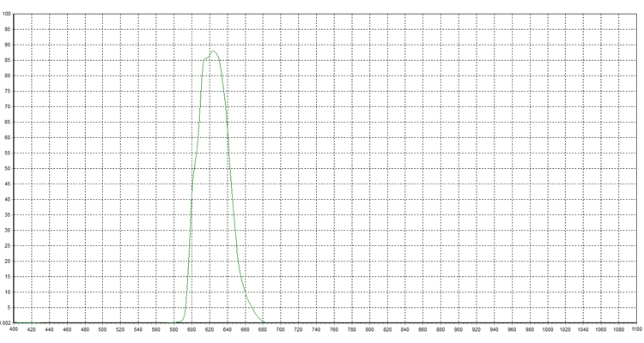Click the 900 horizontal axis label
The image size is (644, 343).
pyautogui.click(x=459, y=329)
